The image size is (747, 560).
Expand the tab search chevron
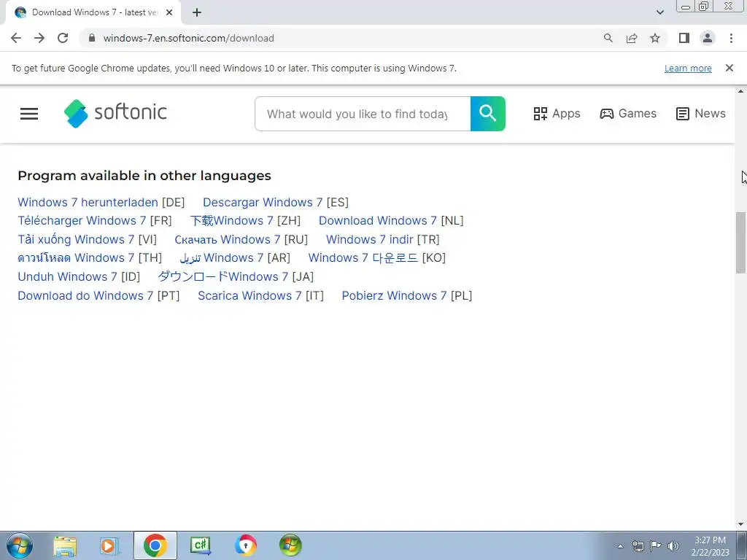point(659,12)
